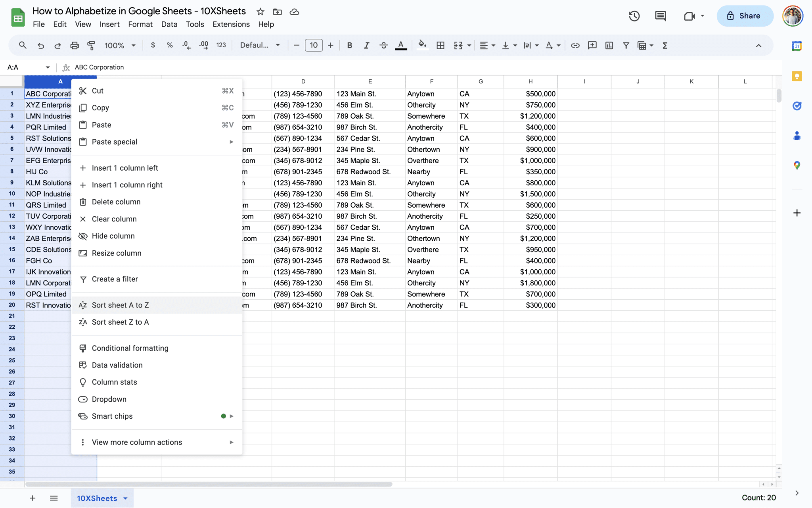The width and height of the screenshot is (812, 508).
Task: Open Google Maps side panel icon
Action: pyautogui.click(x=797, y=165)
